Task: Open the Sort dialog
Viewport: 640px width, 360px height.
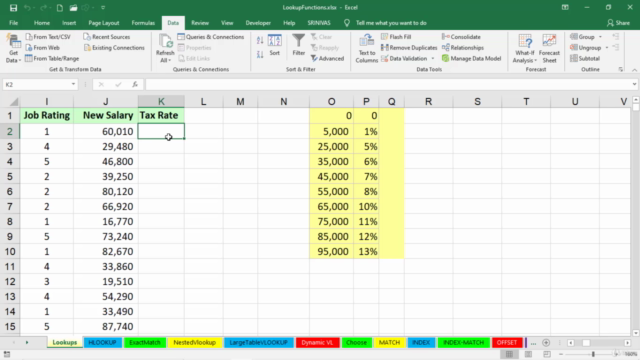Action: pyautogui.click(x=275, y=45)
